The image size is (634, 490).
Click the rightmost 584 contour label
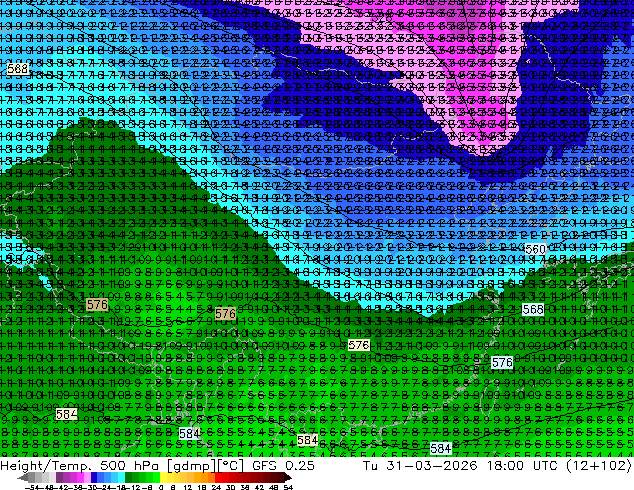point(440,448)
